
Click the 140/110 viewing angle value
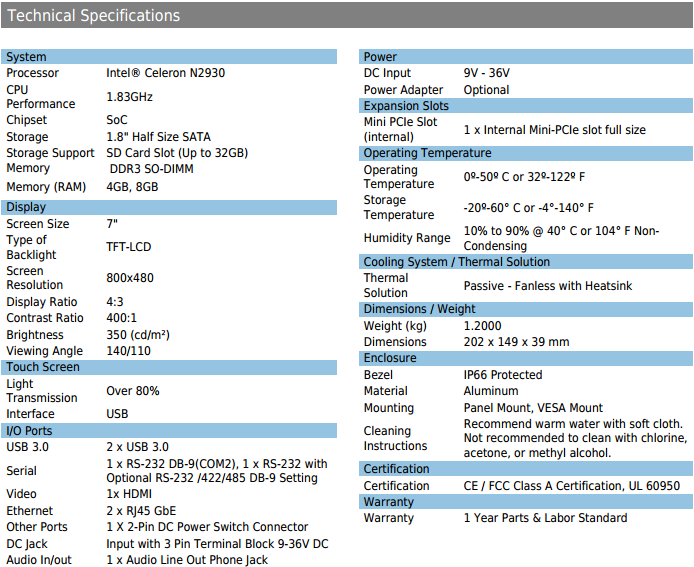(128, 351)
